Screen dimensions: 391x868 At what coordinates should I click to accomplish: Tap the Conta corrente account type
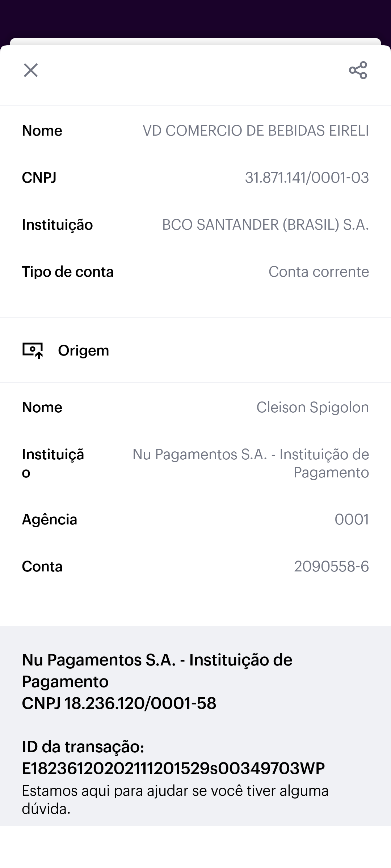tap(319, 272)
